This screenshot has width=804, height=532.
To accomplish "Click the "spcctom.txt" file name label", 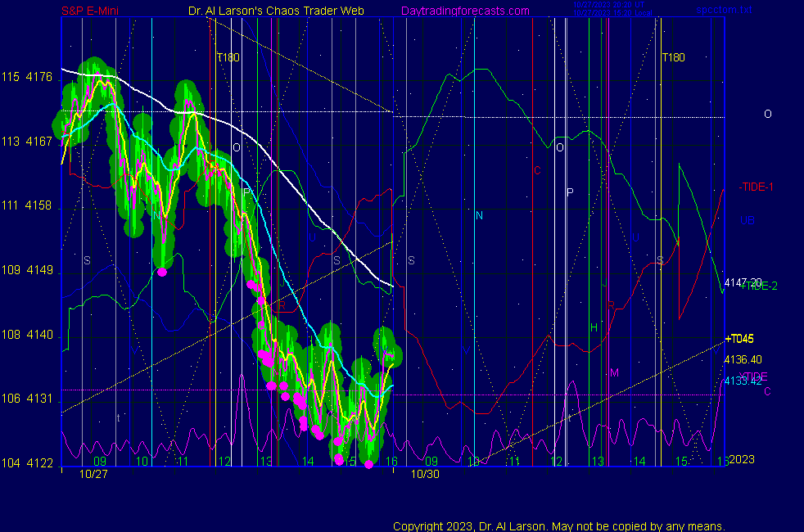I will [x=724, y=10].
